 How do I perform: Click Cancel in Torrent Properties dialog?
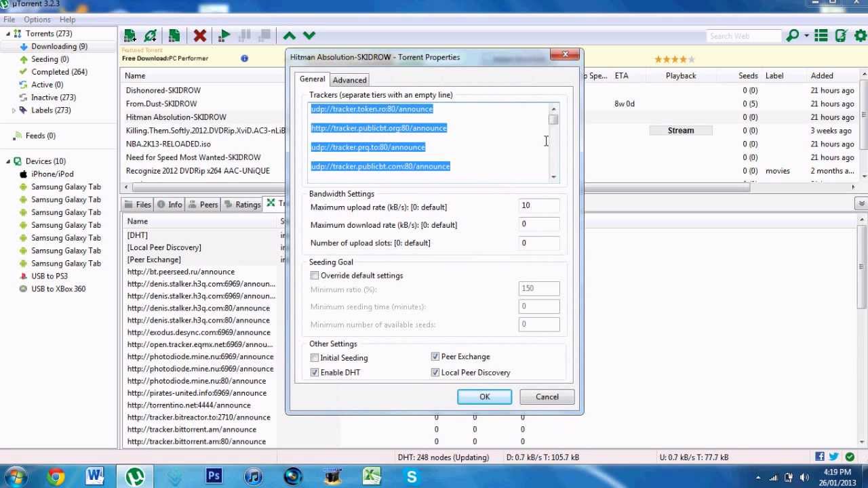point(547,397)
